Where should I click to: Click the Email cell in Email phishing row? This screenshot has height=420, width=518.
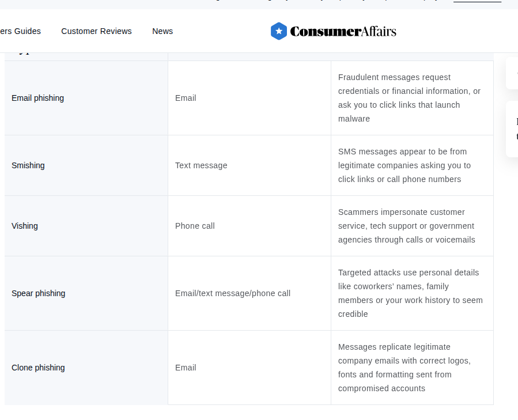pyautogui.click(x=186, y=98)
